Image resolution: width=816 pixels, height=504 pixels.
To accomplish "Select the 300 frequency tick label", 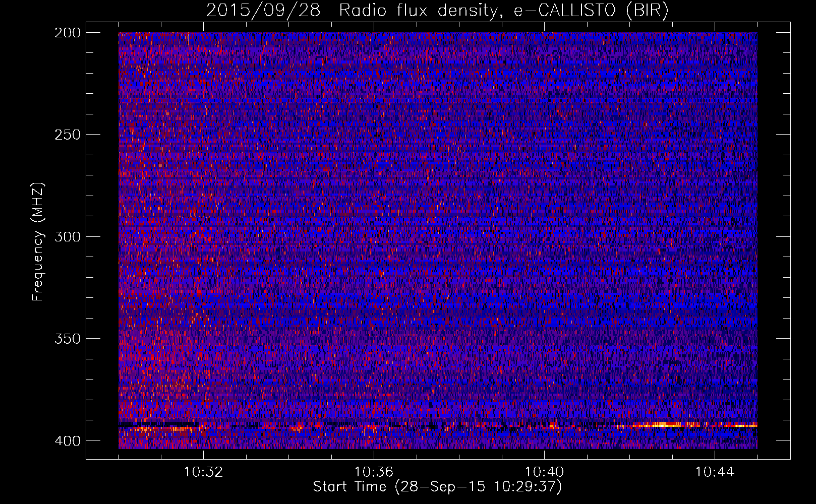I will coord(68,236).
